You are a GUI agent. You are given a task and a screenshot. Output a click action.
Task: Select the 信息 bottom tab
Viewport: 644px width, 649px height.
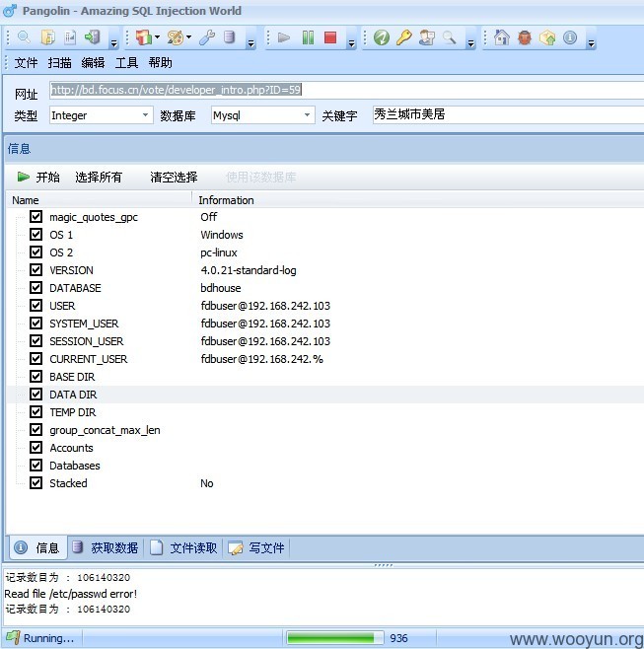38,548
